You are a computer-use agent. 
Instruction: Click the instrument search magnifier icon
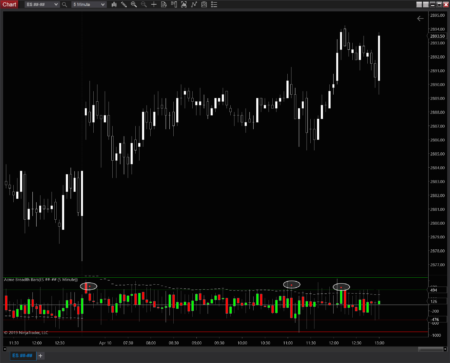click(x=65, y=4)
